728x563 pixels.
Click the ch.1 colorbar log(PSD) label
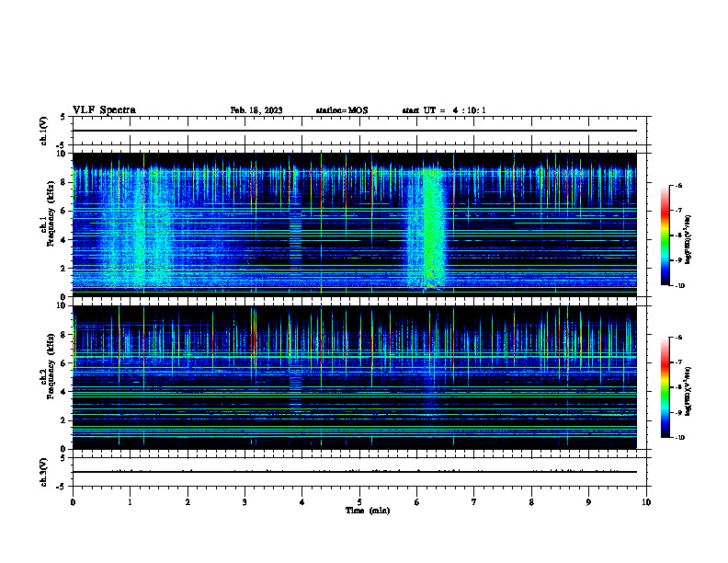pos(688,239)
